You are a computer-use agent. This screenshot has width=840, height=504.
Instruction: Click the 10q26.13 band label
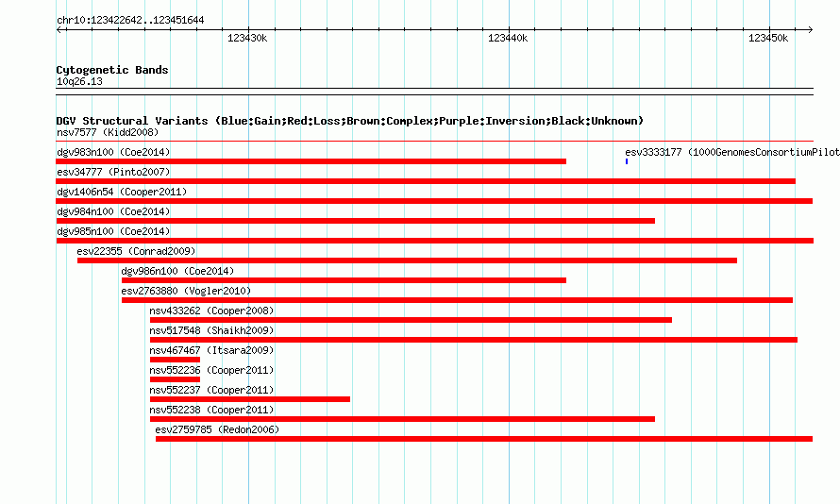[79, 81]
